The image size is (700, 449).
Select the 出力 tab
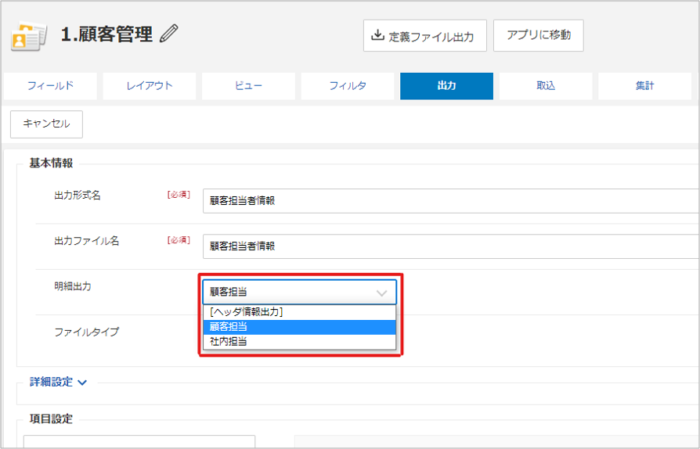point(446,86)
